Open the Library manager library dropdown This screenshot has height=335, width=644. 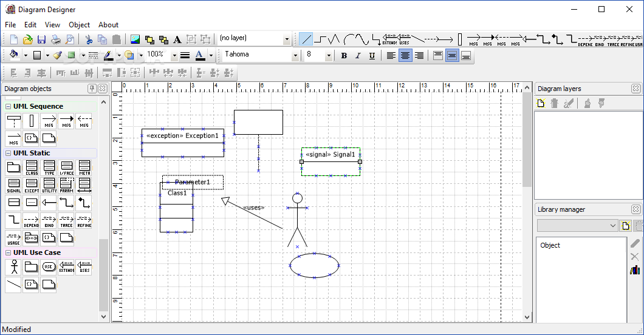point(577,226)
